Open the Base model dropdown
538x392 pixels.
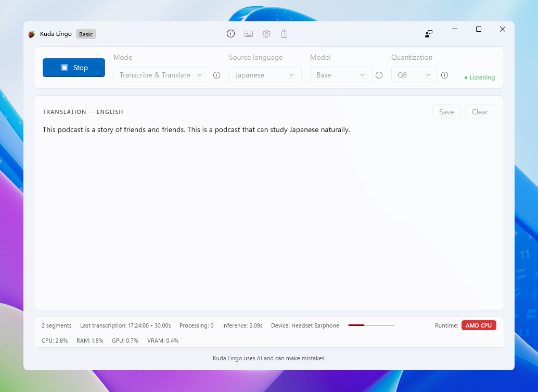click(341, 75)
